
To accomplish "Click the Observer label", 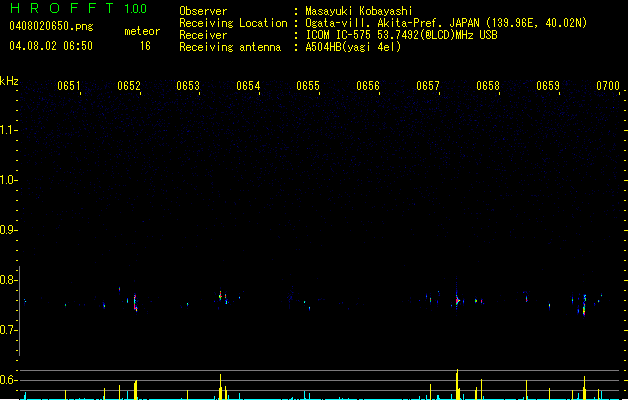I will tap(203, 11).
